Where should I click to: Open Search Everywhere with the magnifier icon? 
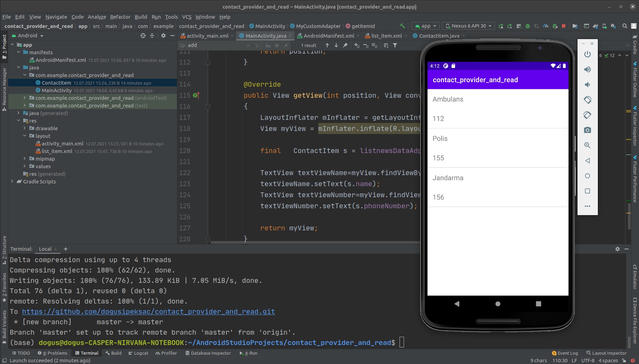624,26
